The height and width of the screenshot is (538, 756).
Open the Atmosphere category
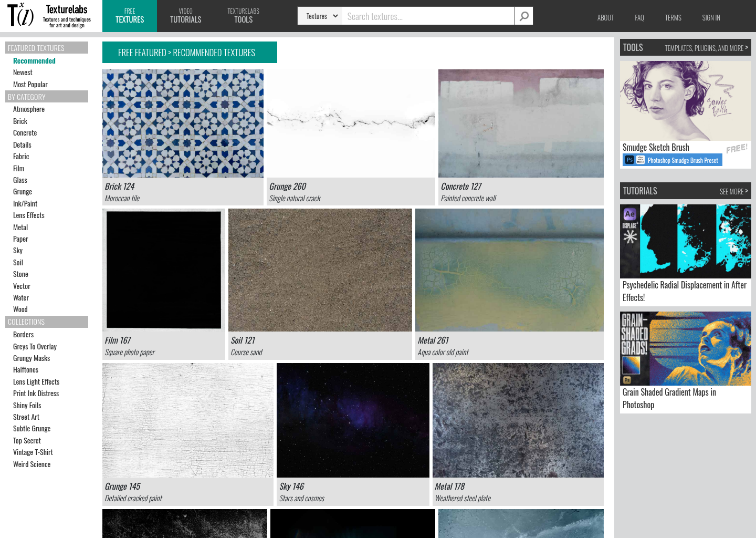[29, 109]
